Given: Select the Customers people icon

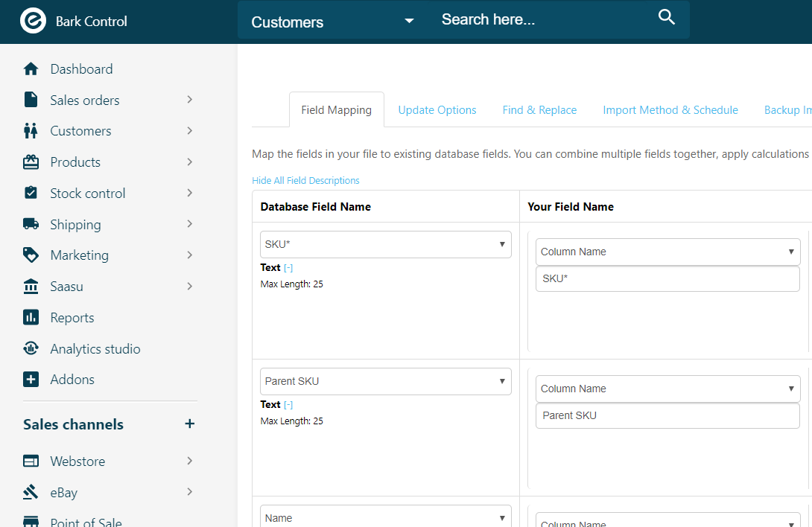Looking at the screenshot, I should point(31,131).
